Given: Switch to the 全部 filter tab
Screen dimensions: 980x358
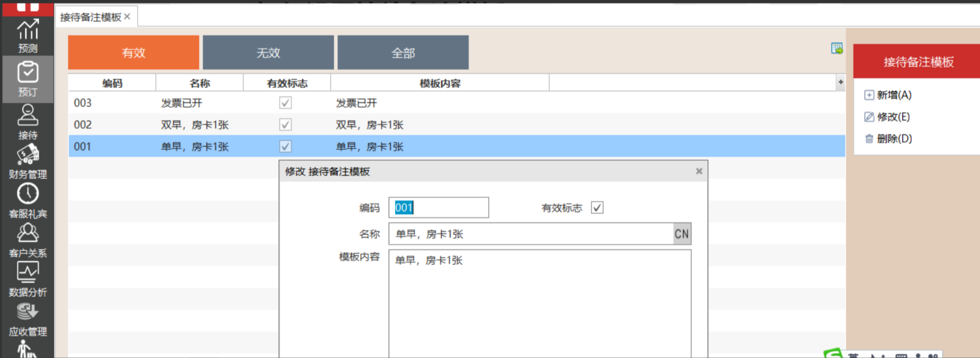Looking at the screenshot, I should click(403, 52).
